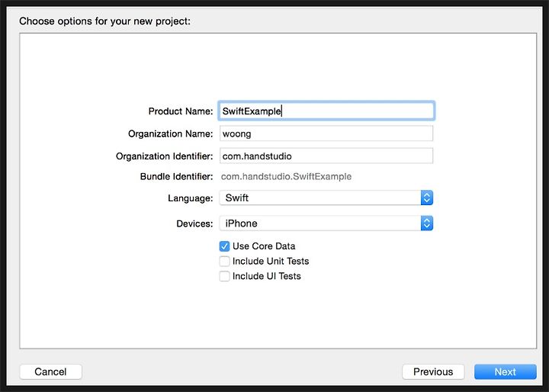
Task: Open the Devices popup showing iPhone
Action: pos(326,223)
